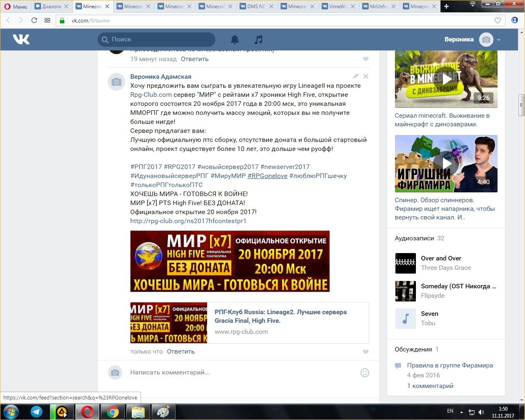Close the VimeWo tab
Screen dimensions: 525x420
353,7
